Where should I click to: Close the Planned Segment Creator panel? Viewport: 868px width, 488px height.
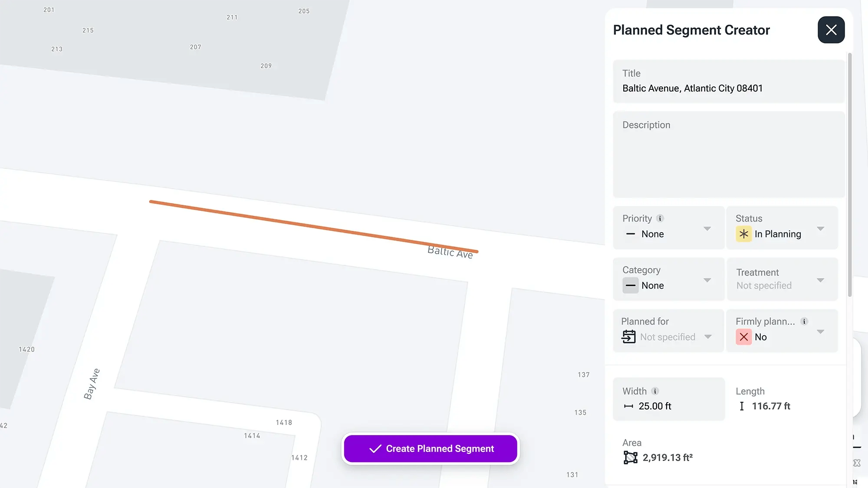click(x=831, y=30)
